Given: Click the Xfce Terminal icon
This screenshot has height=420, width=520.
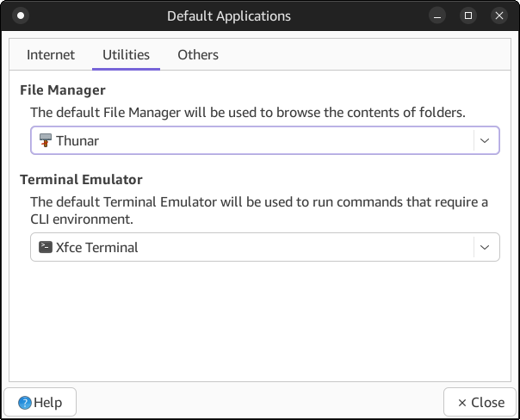Looking at the screenshot, I should (x=46, y=247).
